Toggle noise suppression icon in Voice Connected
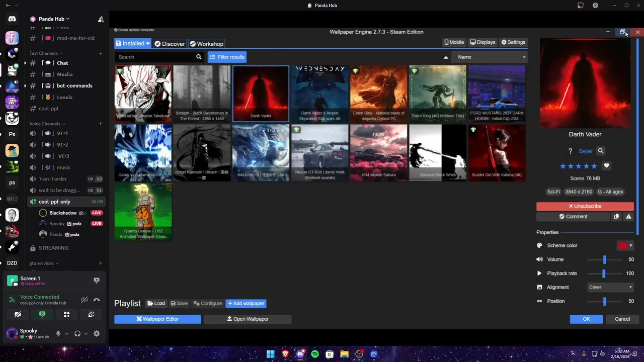This screenshot has width=644, height=362. 85,300
